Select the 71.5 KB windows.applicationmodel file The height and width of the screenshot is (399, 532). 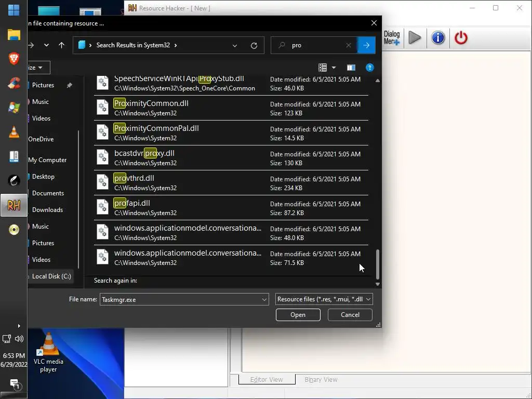(231, 258)
